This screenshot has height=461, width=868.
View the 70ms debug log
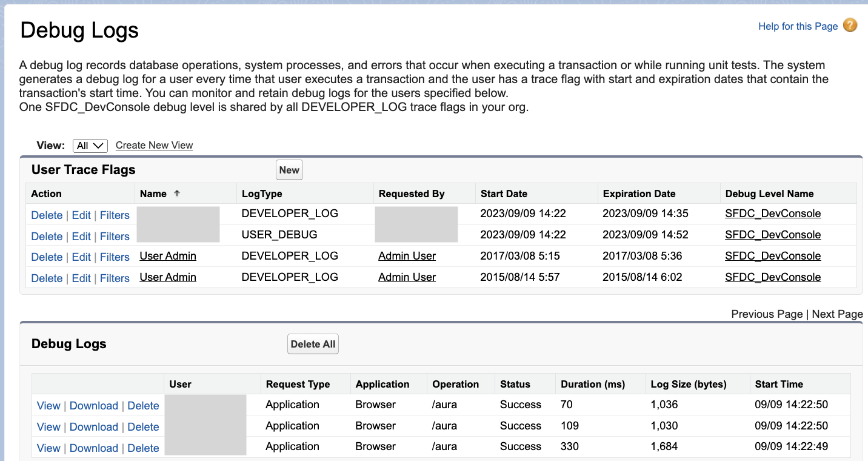coord(48,405)
